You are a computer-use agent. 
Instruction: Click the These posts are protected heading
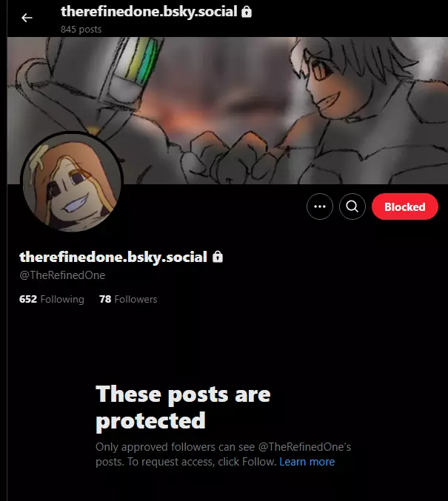coord(183,407)
